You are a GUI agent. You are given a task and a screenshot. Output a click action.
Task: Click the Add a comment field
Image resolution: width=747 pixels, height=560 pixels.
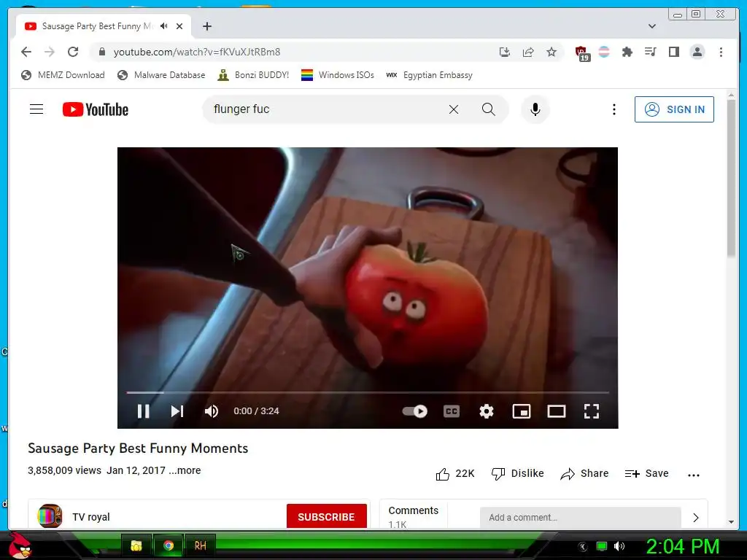(580, 518)
